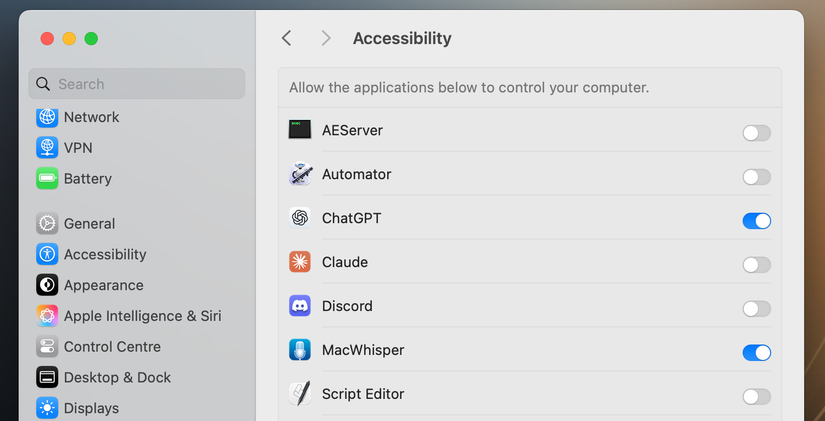Click the Automator robot icon

click(300, 174)
